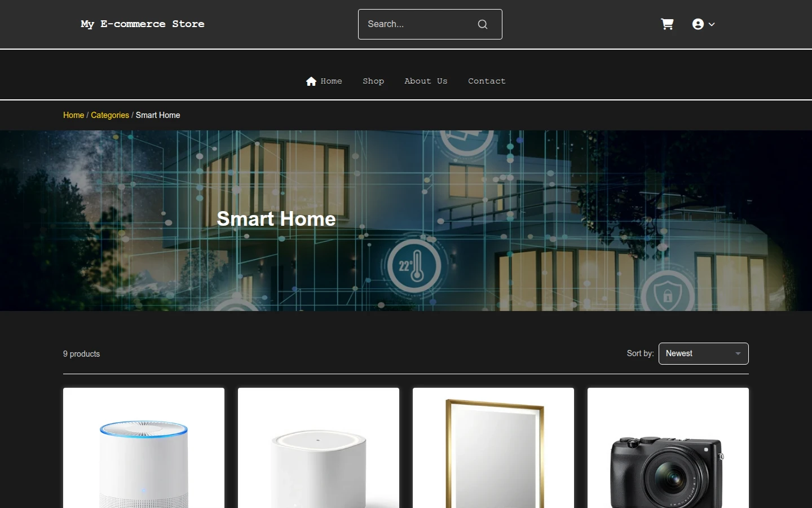Follow the Home breadcrumb link
812x508 pixels.
(x=73, y=115)
